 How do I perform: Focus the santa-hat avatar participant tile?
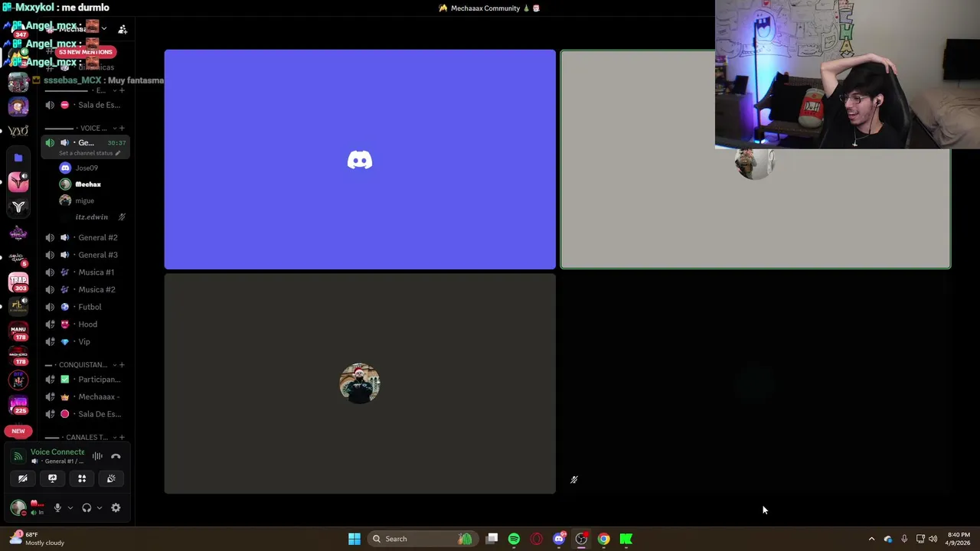tap(360, 383)
